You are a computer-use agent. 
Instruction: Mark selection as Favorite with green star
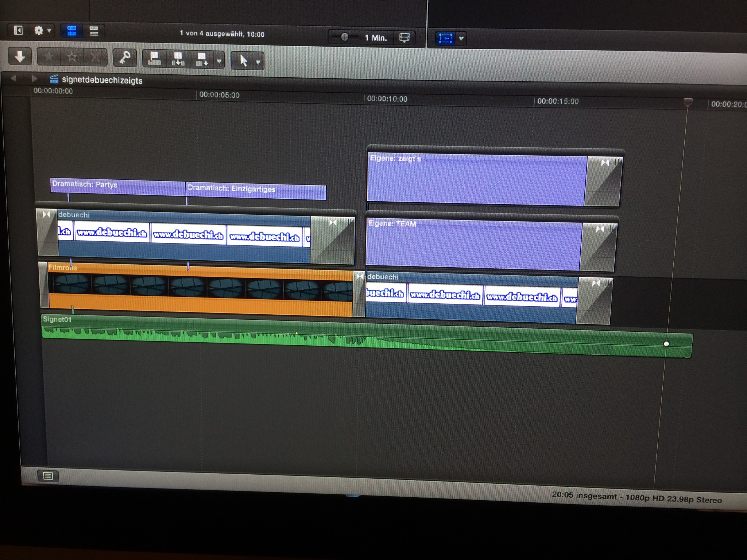pos(48,57)
